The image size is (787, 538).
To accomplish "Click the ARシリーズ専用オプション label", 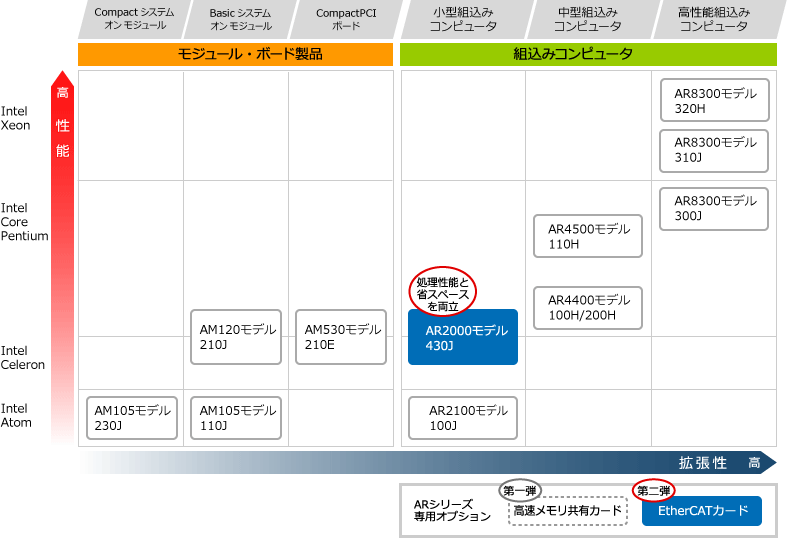I will click(452, 510).
